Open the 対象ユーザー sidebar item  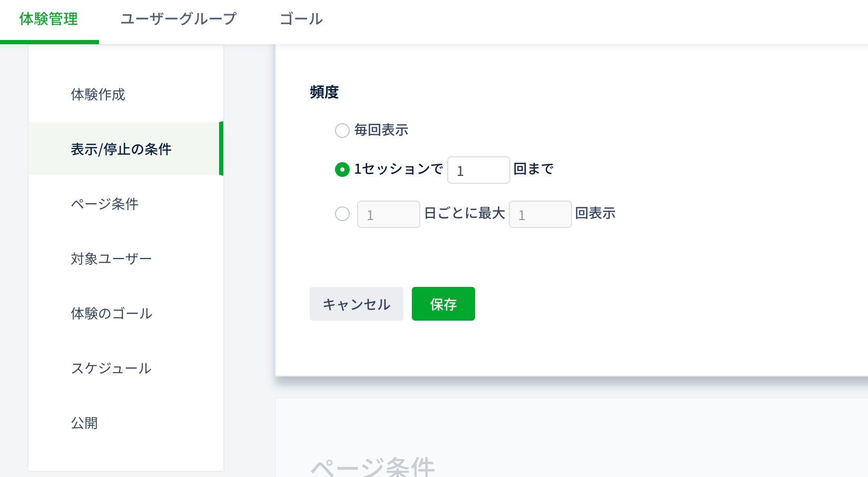point(111,259)
